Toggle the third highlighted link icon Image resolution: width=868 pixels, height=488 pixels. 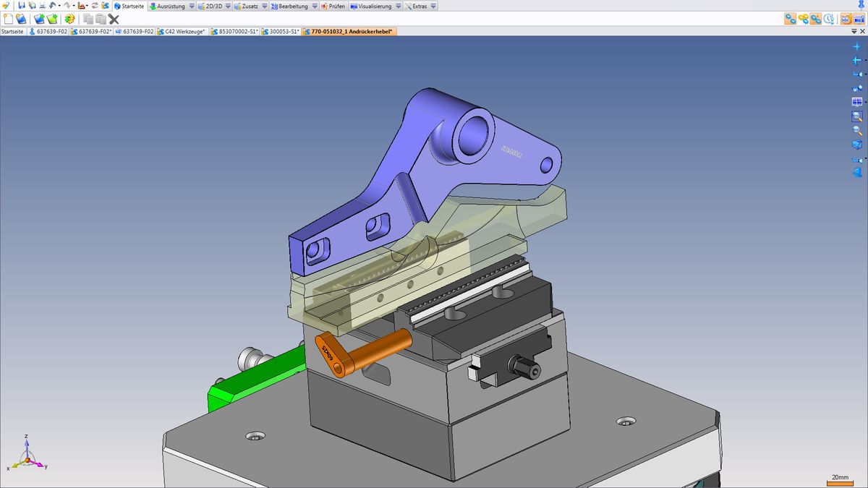(816, 19)
